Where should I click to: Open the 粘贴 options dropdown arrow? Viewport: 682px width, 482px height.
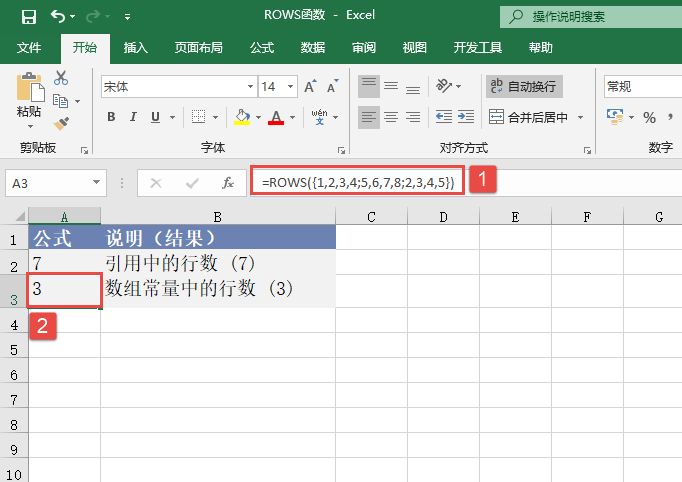point(30,126)
